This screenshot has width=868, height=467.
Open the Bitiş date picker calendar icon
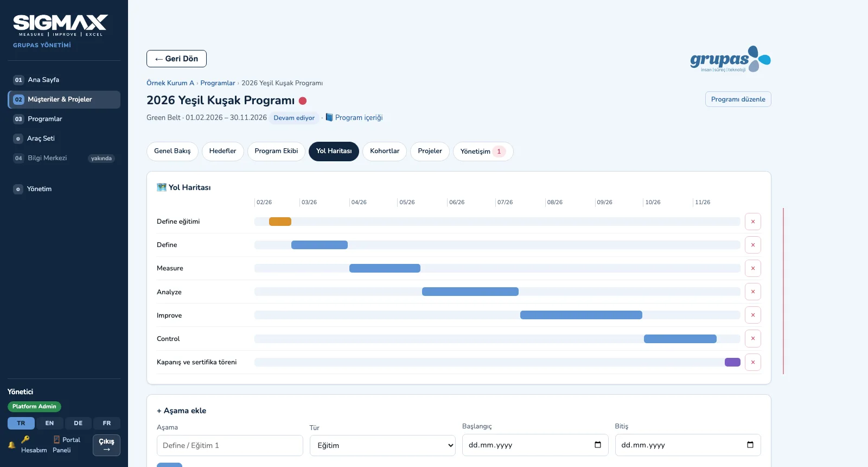(x=750, y=445)
